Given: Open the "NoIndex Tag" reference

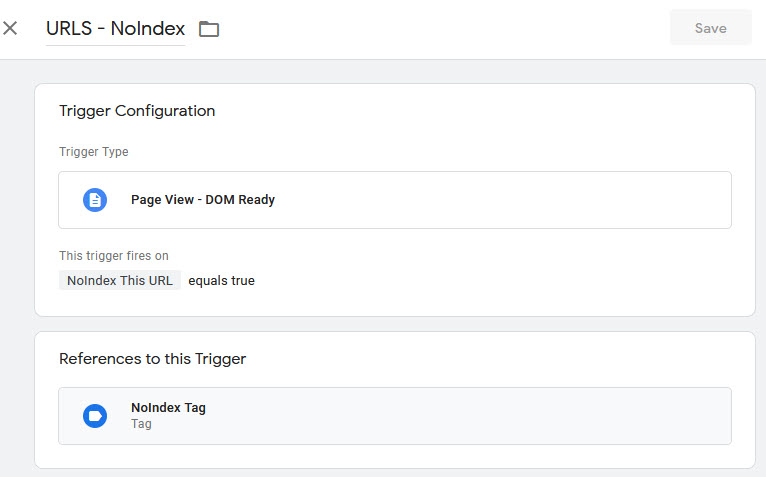Looking at the screenshot, I should click(x=168, y=408).
